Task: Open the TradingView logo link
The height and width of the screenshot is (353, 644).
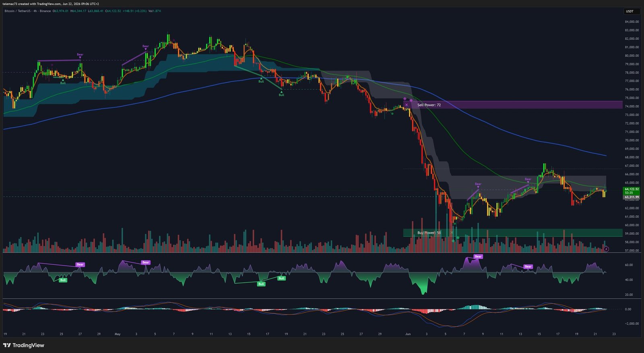Action: click(23, 345)
